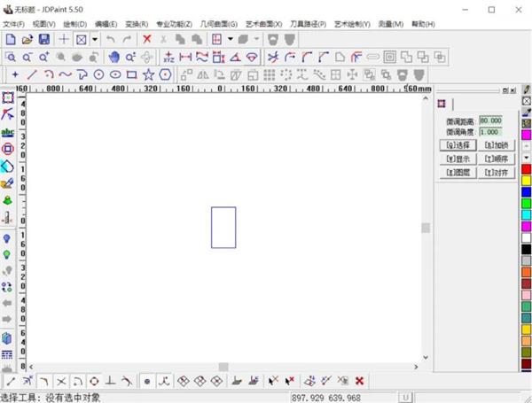Select the draw star tool
The image size is (532, 403).
pos(149,74)
